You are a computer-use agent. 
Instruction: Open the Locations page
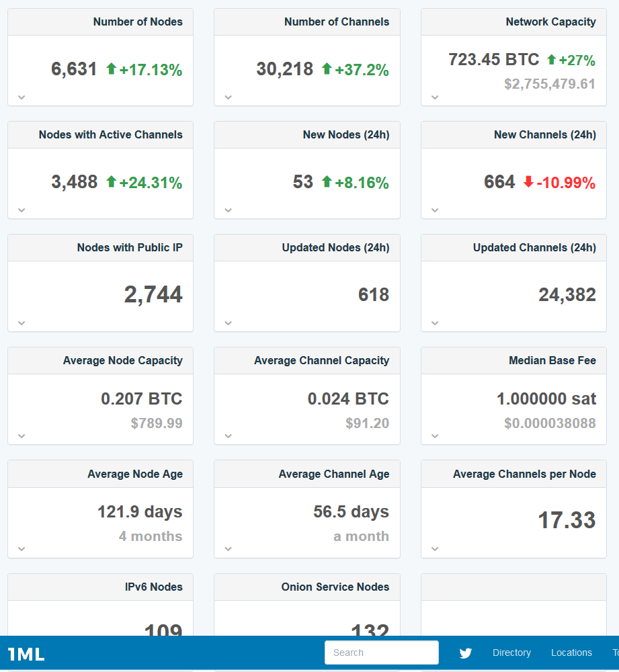(x=571, y=653)
